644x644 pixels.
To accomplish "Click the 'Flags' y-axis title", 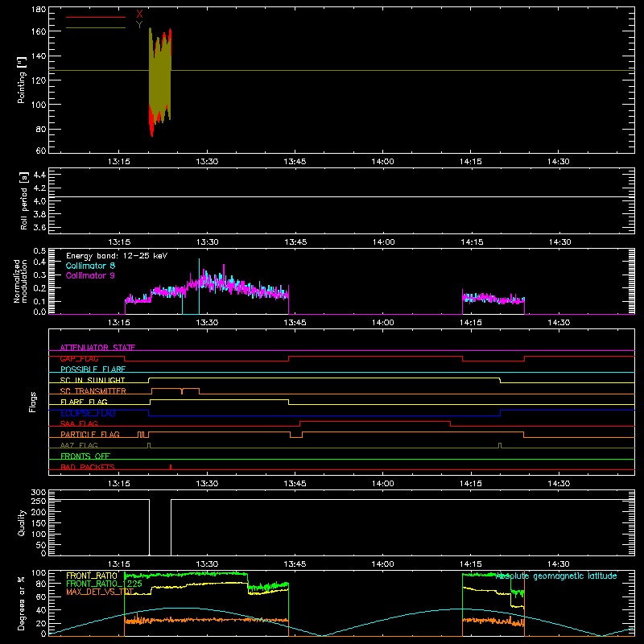I will click(x=32, y=402).
